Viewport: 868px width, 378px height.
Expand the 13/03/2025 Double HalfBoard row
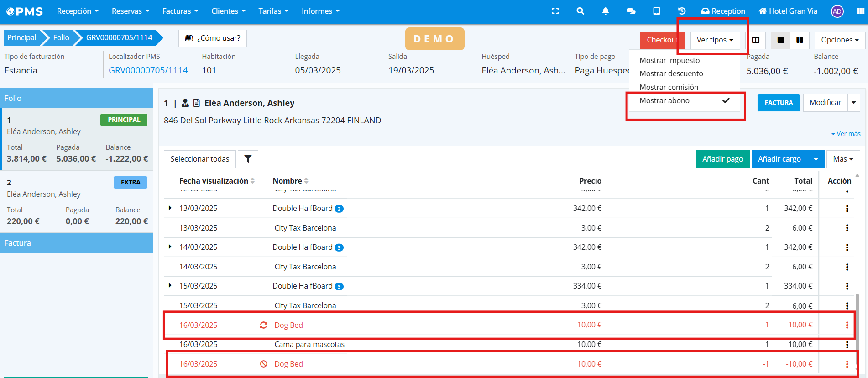(x=170, y=208)
